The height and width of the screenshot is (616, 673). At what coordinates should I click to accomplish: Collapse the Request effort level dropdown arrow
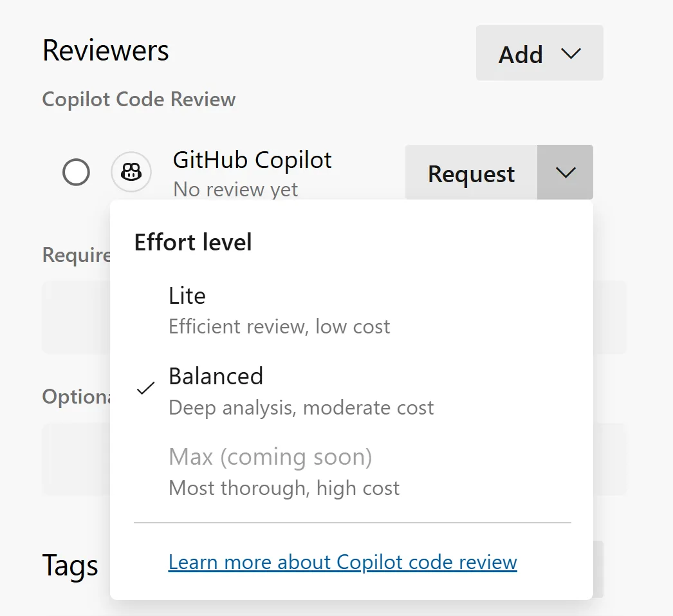tap(566, 172)
